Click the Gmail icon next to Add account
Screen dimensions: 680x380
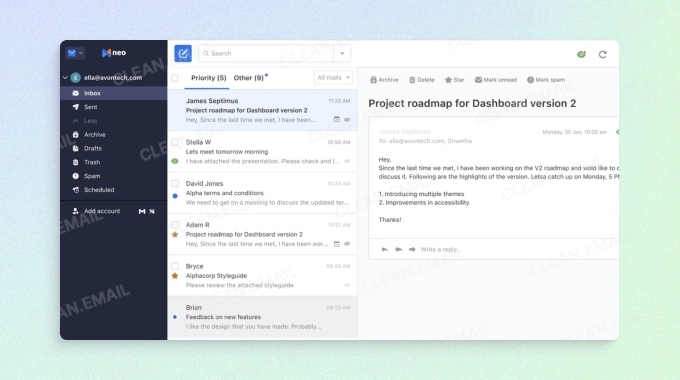pyautogui.click(x=142, y=211)
